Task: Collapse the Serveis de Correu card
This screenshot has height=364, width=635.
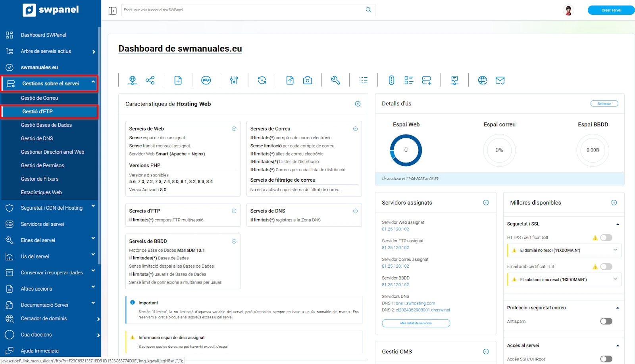Action: pyautogui.click(x=355, y=129)
